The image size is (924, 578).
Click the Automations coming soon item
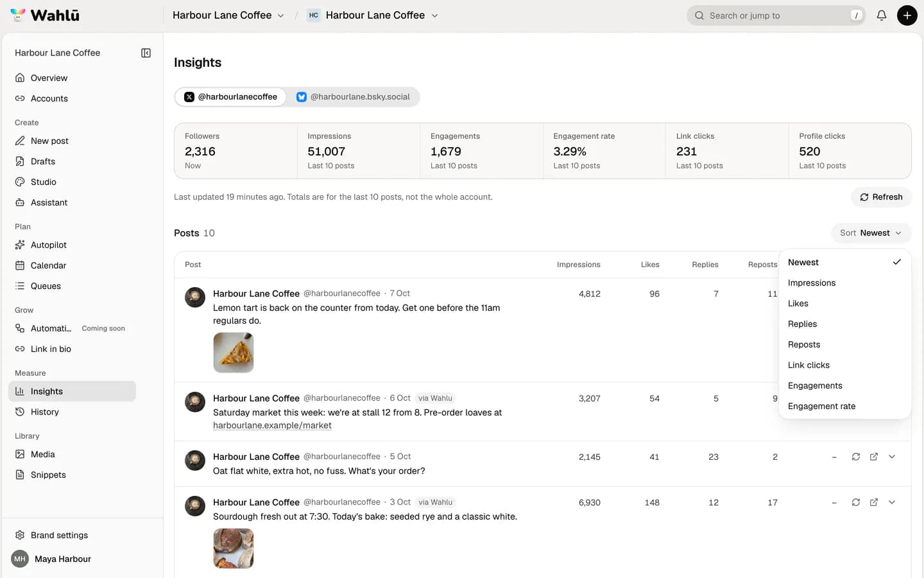[x=72, y=328]
